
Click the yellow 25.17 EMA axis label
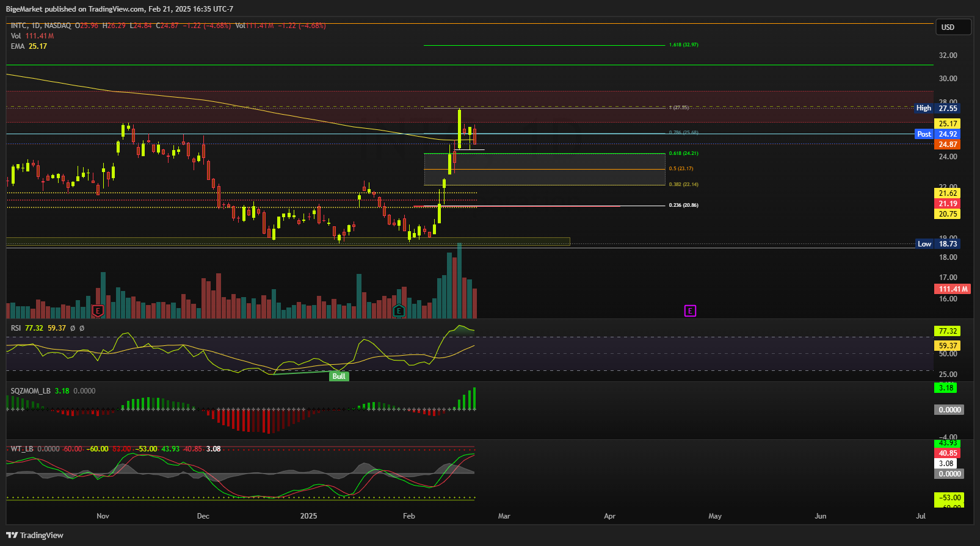948,124
